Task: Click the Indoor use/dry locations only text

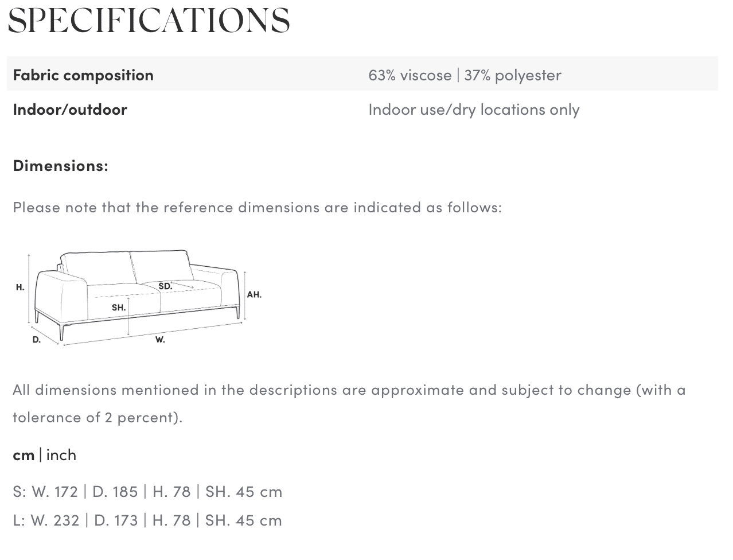Action: point(474,109)
